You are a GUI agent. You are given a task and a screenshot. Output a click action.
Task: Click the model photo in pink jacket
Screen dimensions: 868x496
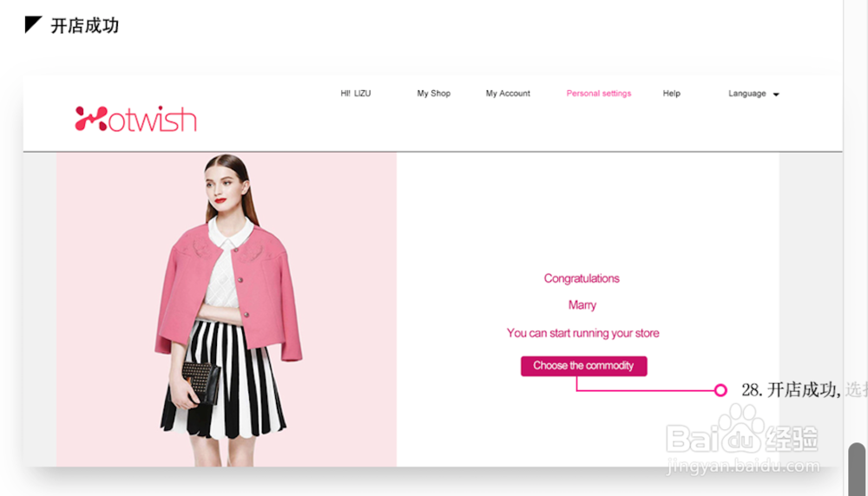coord(227,310)
